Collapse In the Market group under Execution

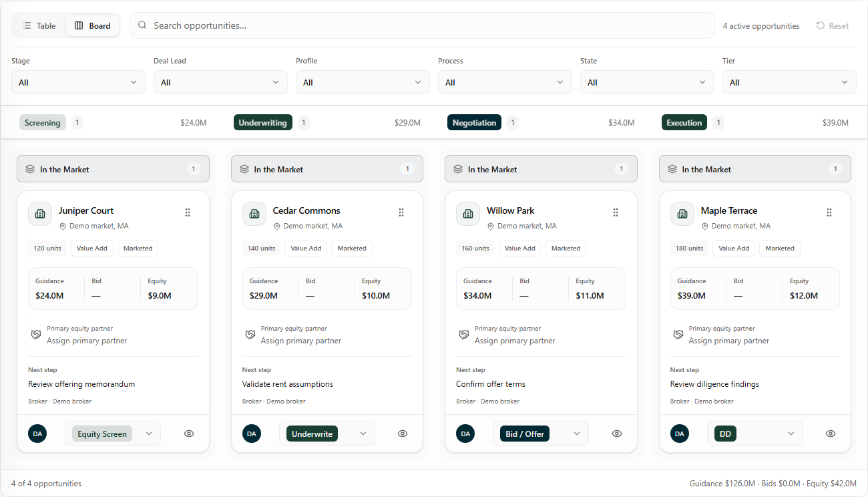tap(755, 169)
